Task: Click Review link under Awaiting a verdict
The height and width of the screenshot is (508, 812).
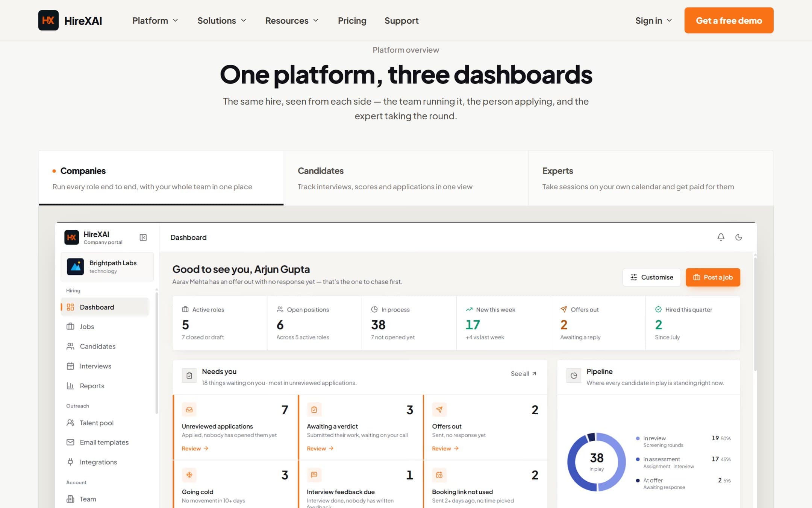Action: coord(320,449)
